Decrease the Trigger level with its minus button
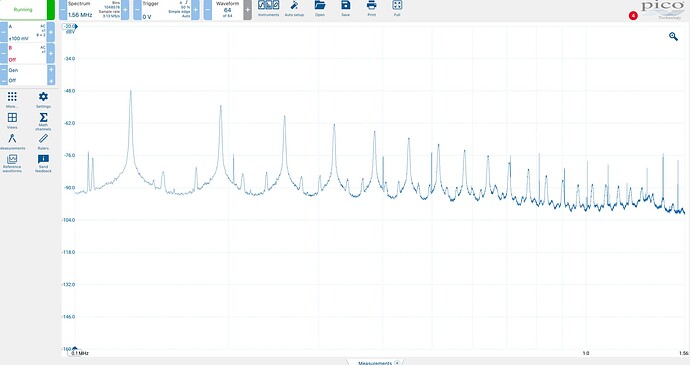Viewport: 690px width, 365px height. point(137,10)
